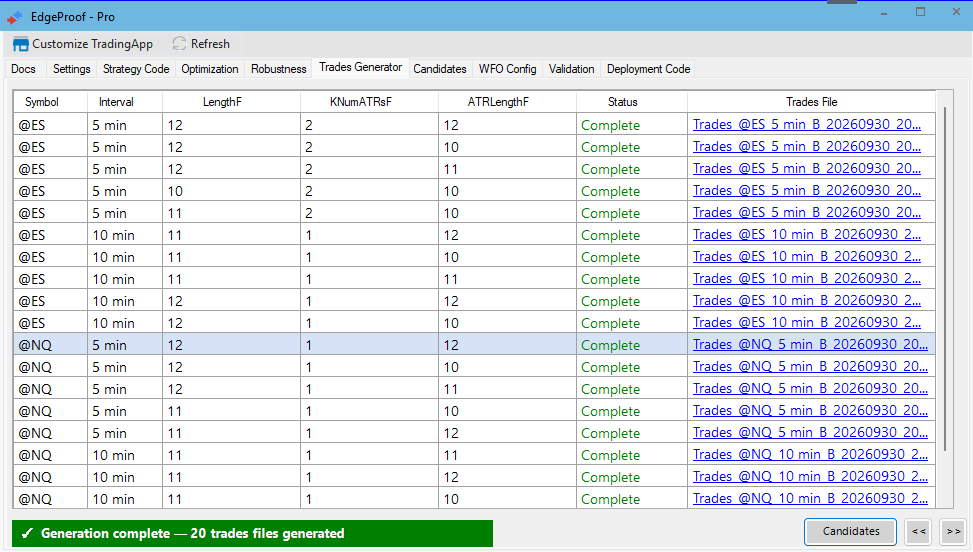Switch to the Settings tab
973x552 pixels.
coord(71,69)
